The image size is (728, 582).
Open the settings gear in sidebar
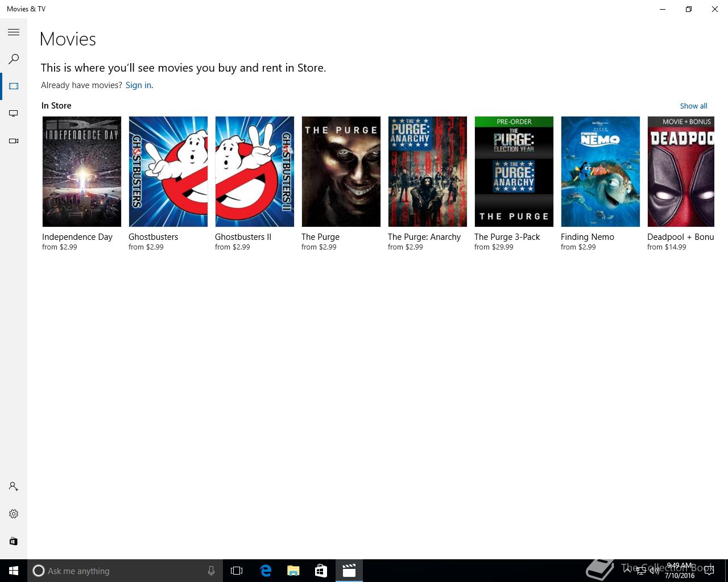[x=14, y=514]
